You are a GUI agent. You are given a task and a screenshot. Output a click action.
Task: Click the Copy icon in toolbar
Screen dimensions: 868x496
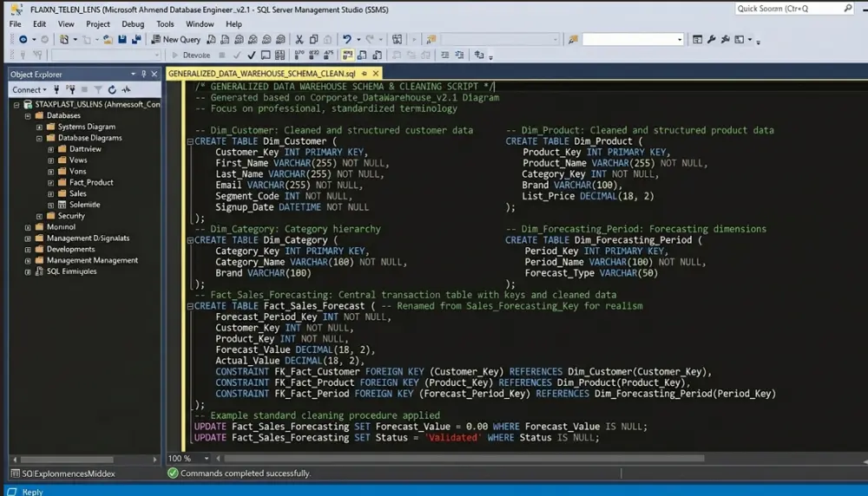313,39
